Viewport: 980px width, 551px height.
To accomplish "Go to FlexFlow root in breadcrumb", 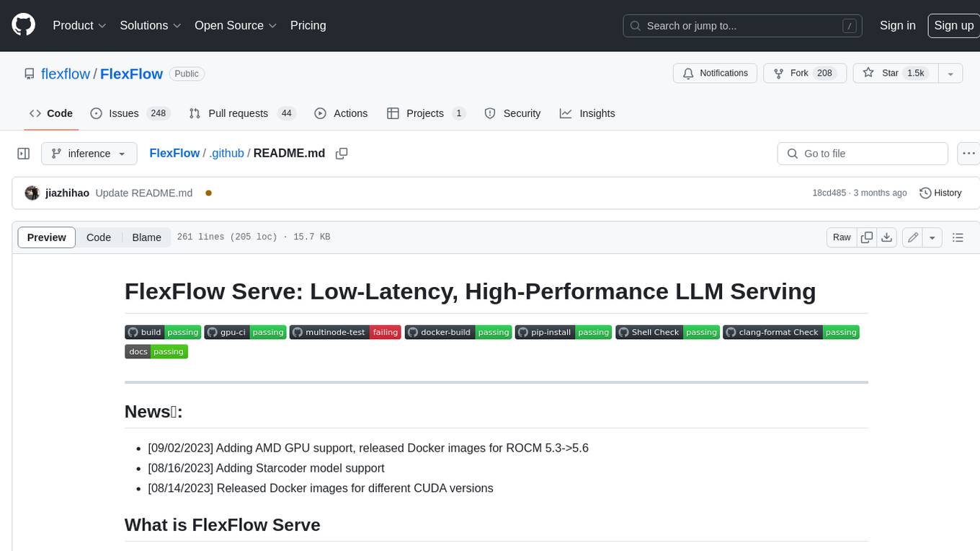I will pos(174,154).
